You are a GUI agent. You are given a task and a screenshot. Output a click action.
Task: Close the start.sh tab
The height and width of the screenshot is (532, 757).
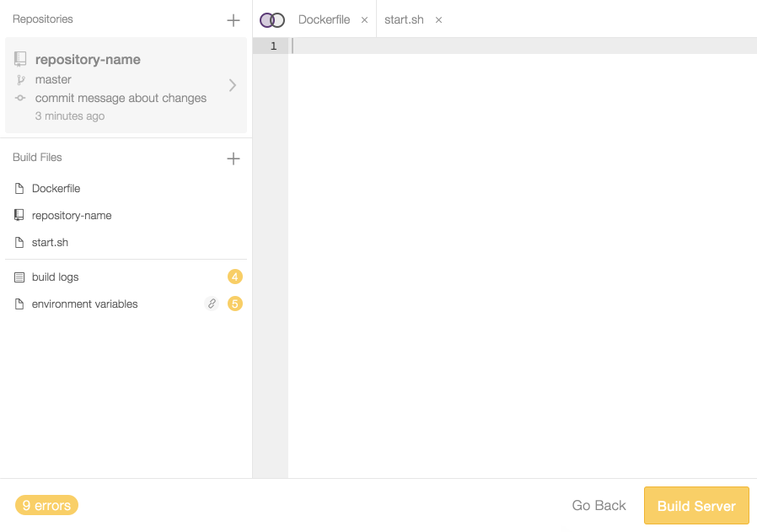[438, 20]
